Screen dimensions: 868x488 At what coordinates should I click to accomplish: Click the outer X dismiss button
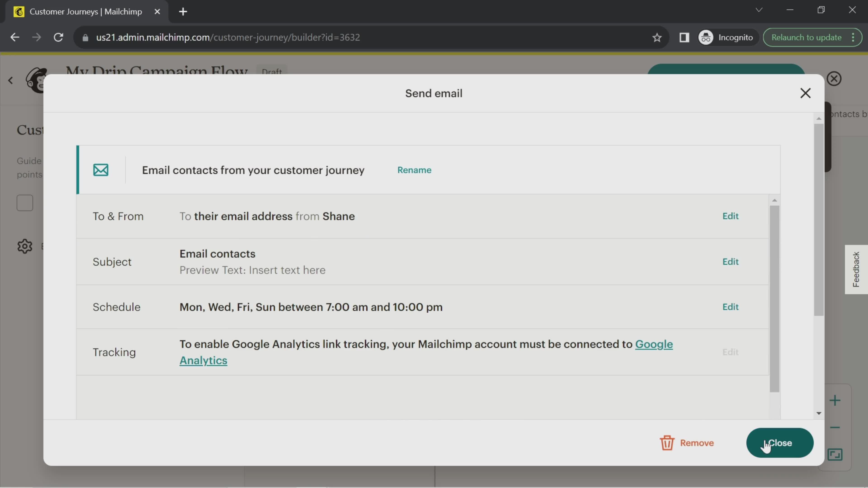point(834,78)
